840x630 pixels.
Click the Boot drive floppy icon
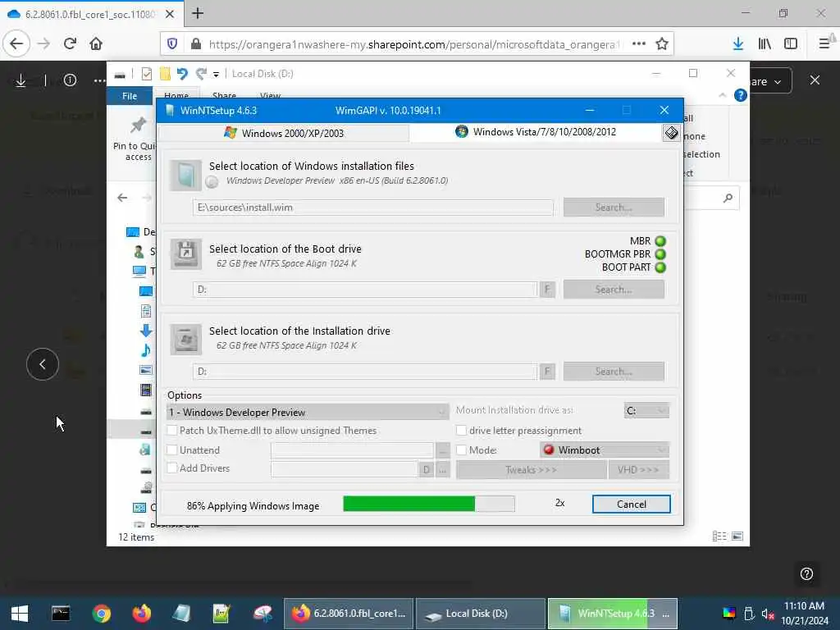click(x=185, y=253)
